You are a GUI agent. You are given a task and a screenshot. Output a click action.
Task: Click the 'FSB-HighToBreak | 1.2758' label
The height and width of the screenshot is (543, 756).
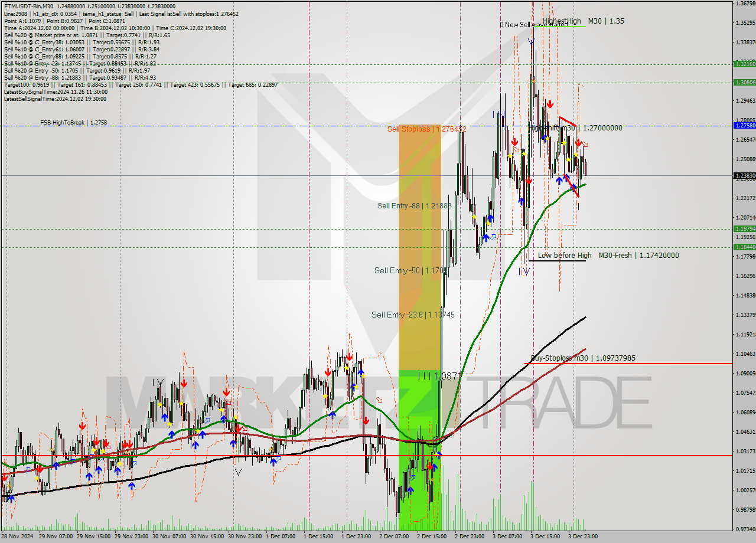(x=73, y=123)
